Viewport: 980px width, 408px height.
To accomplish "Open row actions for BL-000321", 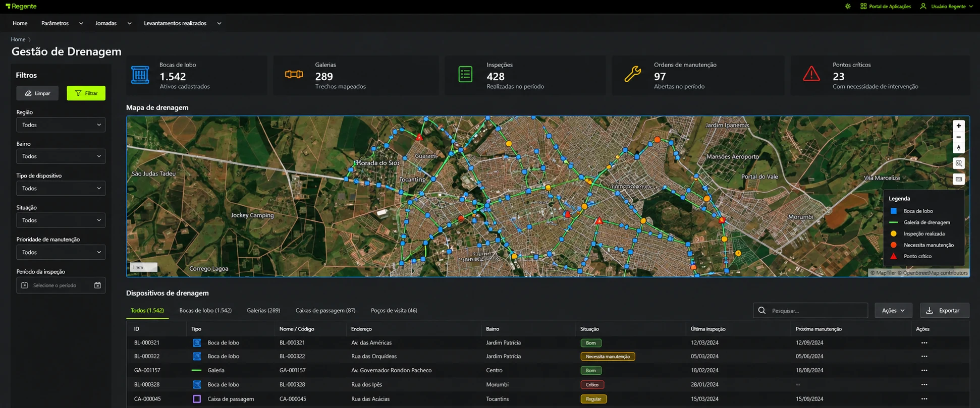I will tap(924, 343).
